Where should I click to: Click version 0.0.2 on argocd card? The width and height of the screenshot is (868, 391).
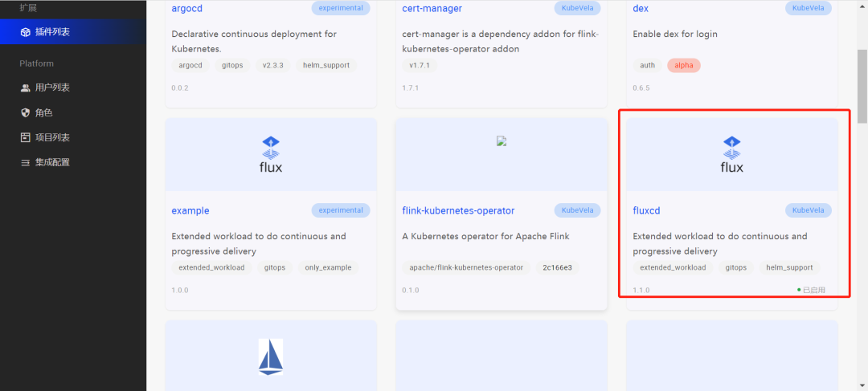click(x=180, y=88)
